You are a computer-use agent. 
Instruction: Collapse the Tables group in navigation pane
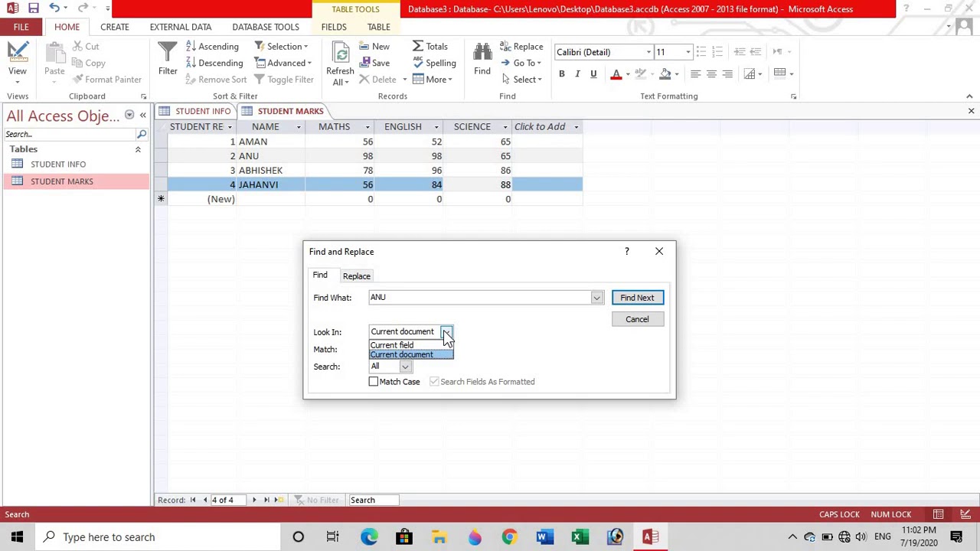(x=138, y=149)
